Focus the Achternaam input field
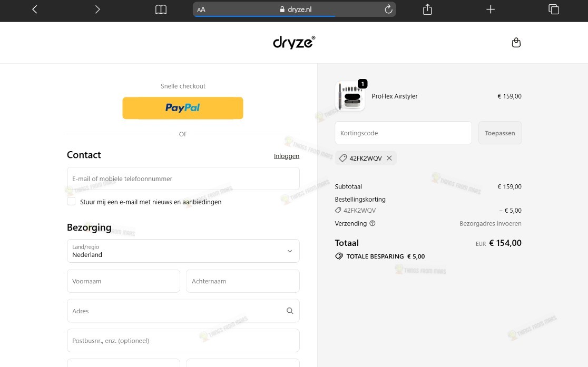The height and width of the screenshot is (367, 588). 242,281
